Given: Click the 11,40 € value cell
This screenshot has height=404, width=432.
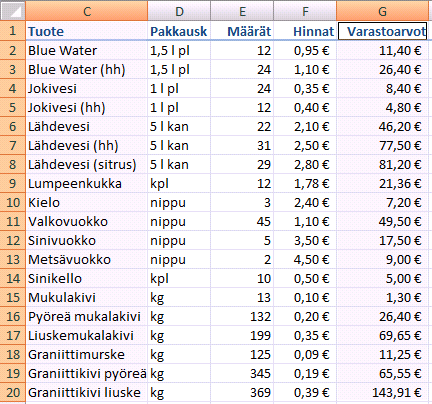Looking at the screenshot, I should (382, 50).
